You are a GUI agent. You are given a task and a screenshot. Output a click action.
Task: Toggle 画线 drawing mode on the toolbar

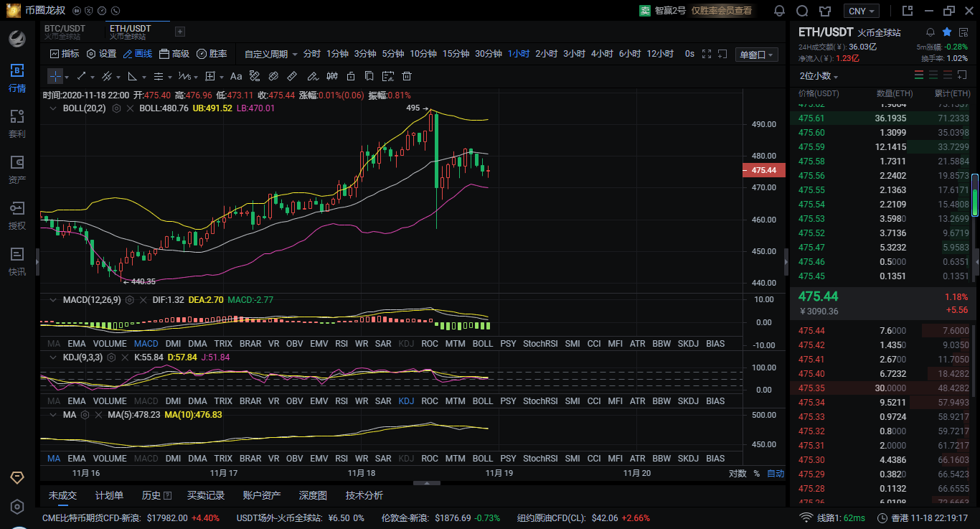pyautogui.click(x=138, y=54)
